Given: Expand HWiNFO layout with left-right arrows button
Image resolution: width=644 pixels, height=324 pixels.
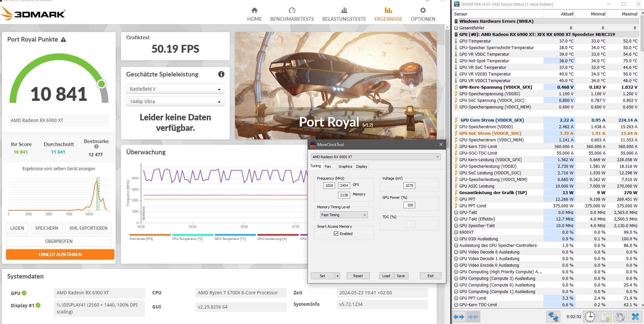Looking at the screenshot, I should 459,317.
